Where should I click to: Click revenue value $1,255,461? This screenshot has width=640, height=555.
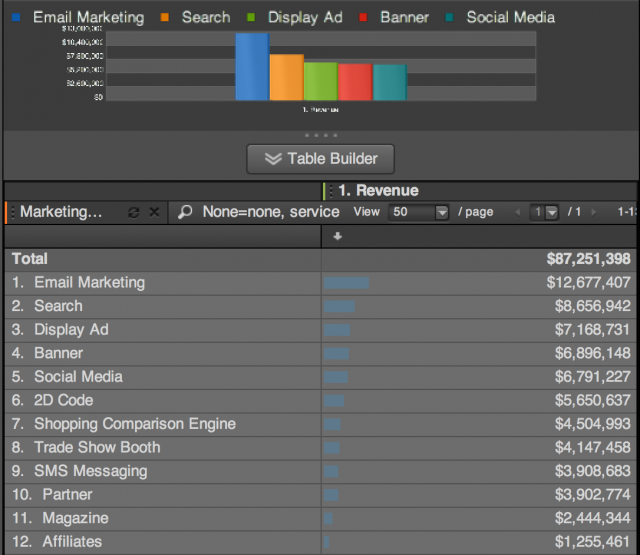tap(593, 542)
